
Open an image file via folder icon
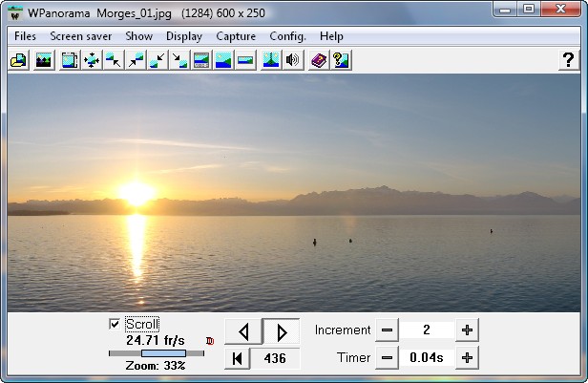point(18,60)
